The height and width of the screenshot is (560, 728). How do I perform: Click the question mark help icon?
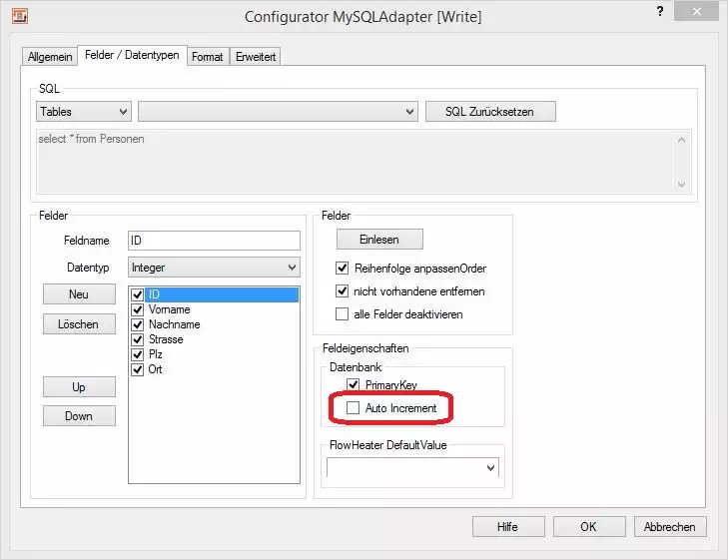tap(659, 11)
